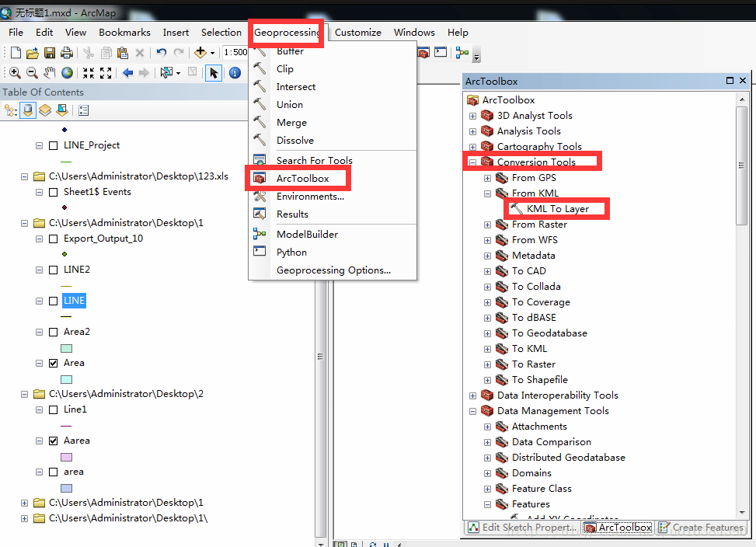The height and width of the screenshot is (547, 756).
Task: Check the Line1 layer checkbox
Action: 54,409
